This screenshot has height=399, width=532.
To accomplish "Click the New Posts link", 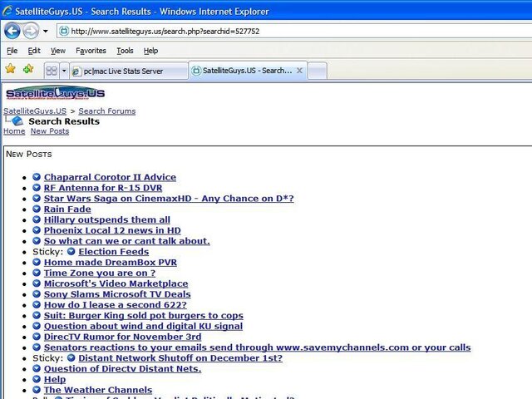I will point(50,131).
